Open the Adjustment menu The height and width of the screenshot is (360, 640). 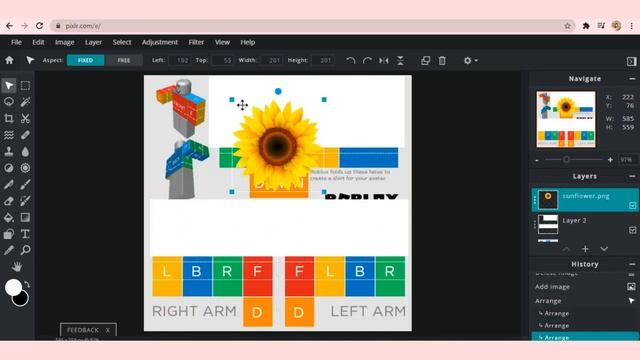point(160,42)
